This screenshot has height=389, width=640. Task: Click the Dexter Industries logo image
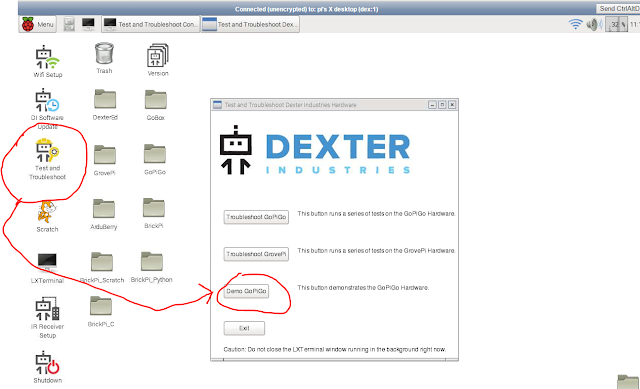tap(315, 151)
